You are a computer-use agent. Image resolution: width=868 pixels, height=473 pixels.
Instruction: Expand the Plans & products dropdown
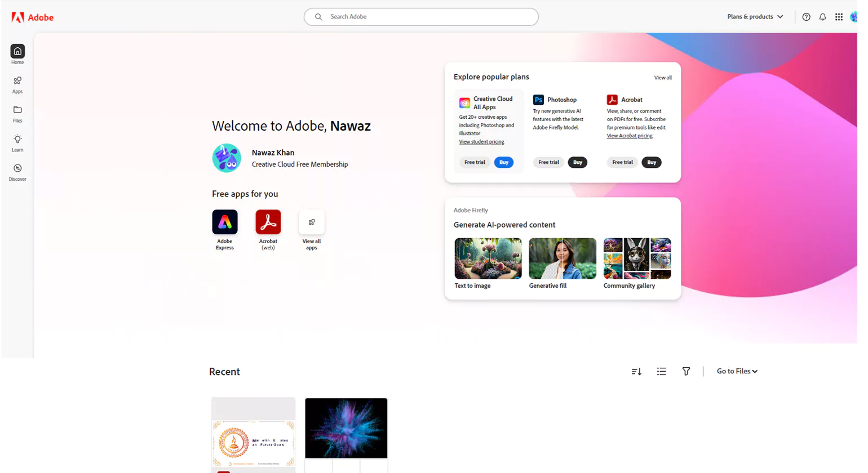[x=755, y=16]
